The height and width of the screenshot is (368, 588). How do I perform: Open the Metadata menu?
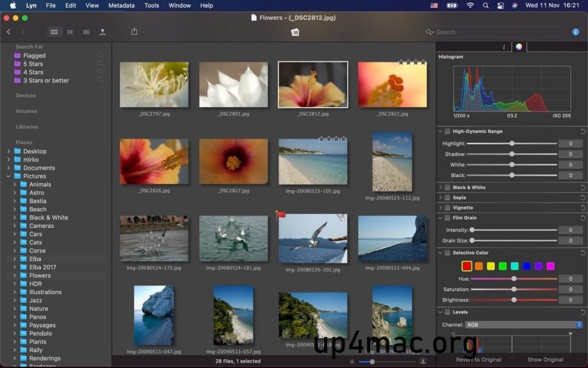click(x=121, y=5)
